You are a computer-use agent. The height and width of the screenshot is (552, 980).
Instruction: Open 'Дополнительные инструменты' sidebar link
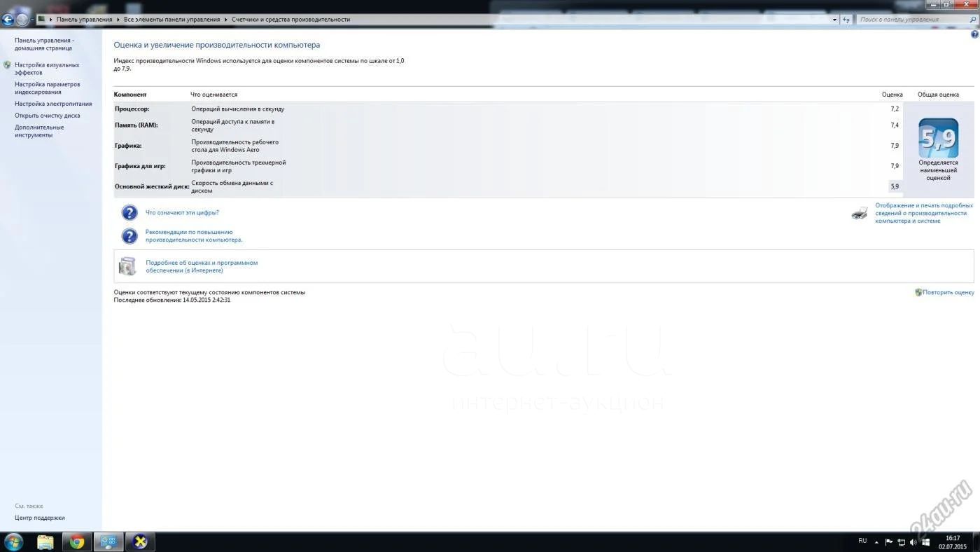[39, 131]
